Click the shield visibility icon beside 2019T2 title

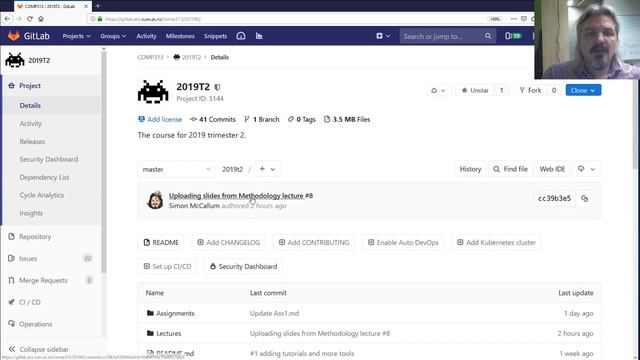217,87
